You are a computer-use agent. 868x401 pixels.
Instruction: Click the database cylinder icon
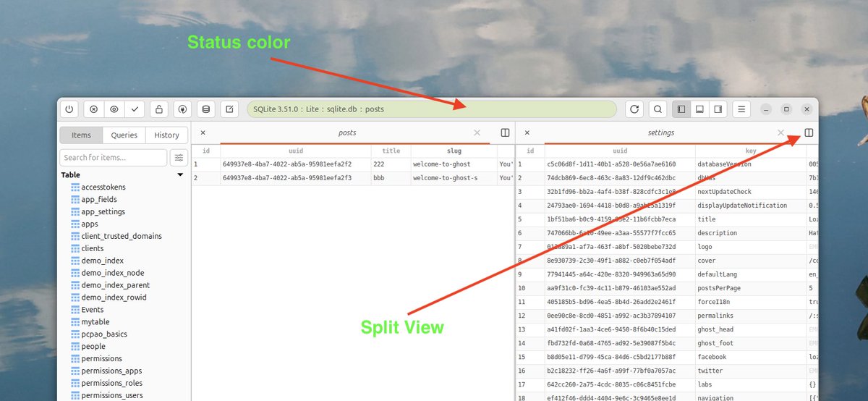pos(206,109)
